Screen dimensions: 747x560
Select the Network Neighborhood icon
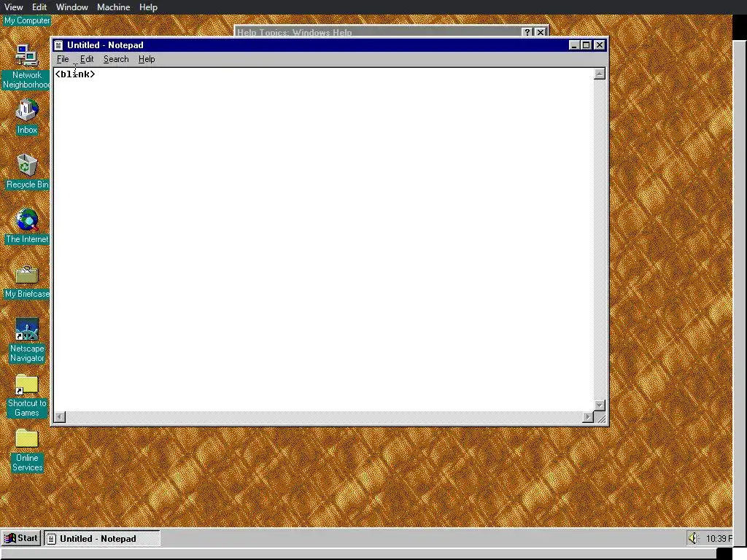(x=26, y=66)
